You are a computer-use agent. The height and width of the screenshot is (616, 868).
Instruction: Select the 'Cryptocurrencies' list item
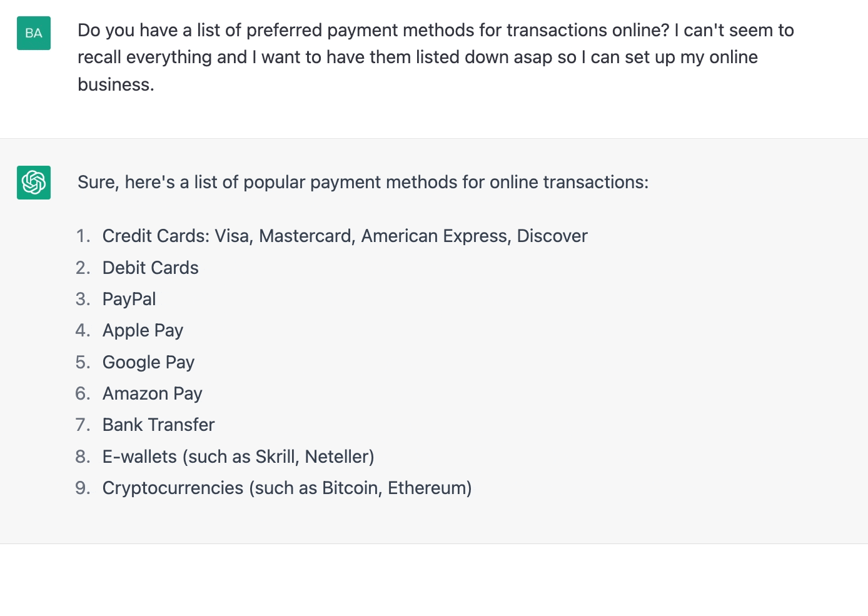tap(173, 488)
